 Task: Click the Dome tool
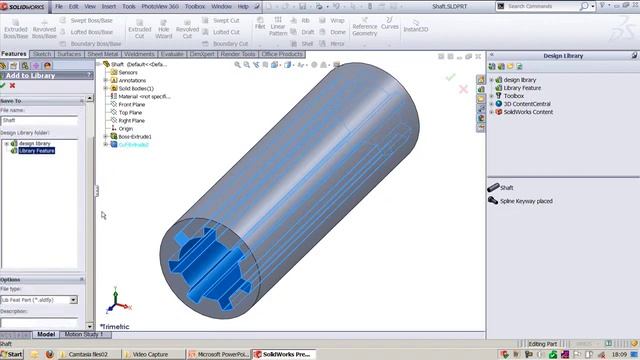[x=332, y=32]
